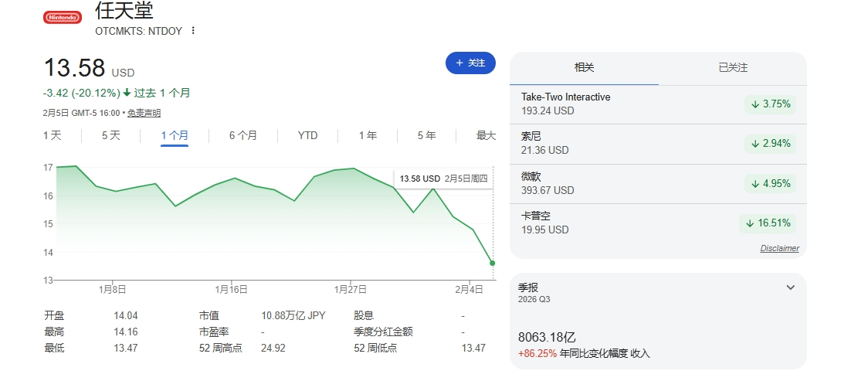This screenshot has height=381, width=868.
Task: Click the 索尼 2.94% change badge
Action: (x=769, y=144)
